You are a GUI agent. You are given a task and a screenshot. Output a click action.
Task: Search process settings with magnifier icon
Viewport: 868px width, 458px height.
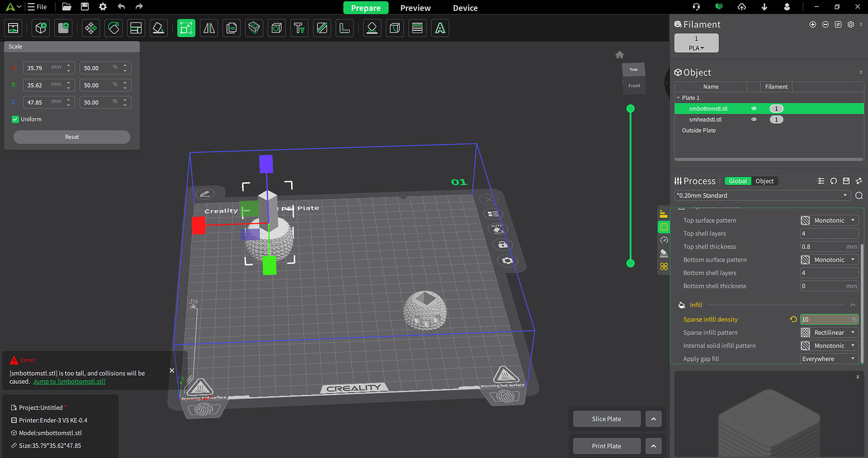pos(859,196)
